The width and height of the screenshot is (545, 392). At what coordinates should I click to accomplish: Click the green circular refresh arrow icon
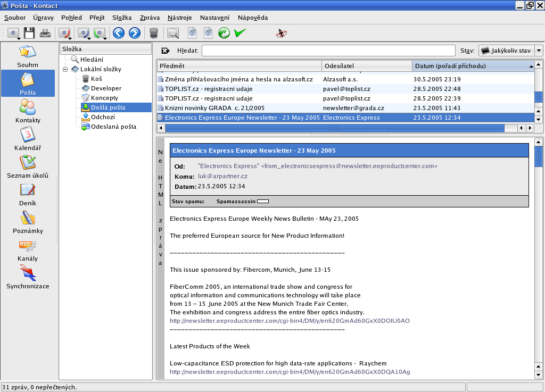click(224, 33)
